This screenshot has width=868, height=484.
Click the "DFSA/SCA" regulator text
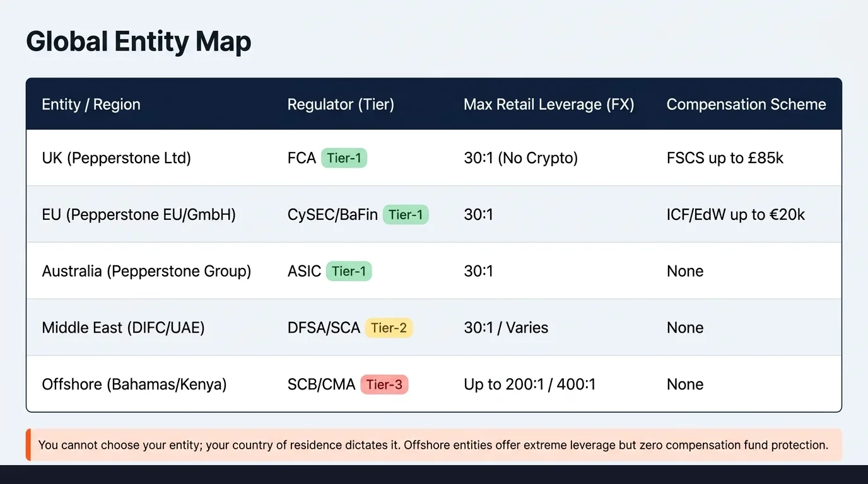pyautogui.click(x=324, y=328)
